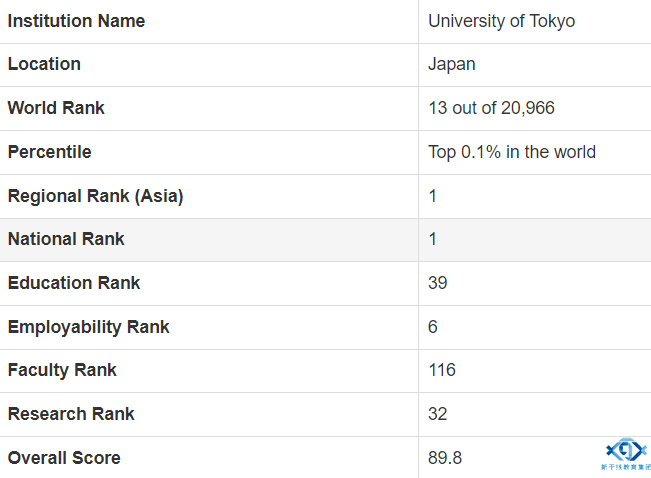Image resolution: width=651 pixels, height=478 pixels.
Task: Click the Faculty Rank value 116
Action: 442,370
